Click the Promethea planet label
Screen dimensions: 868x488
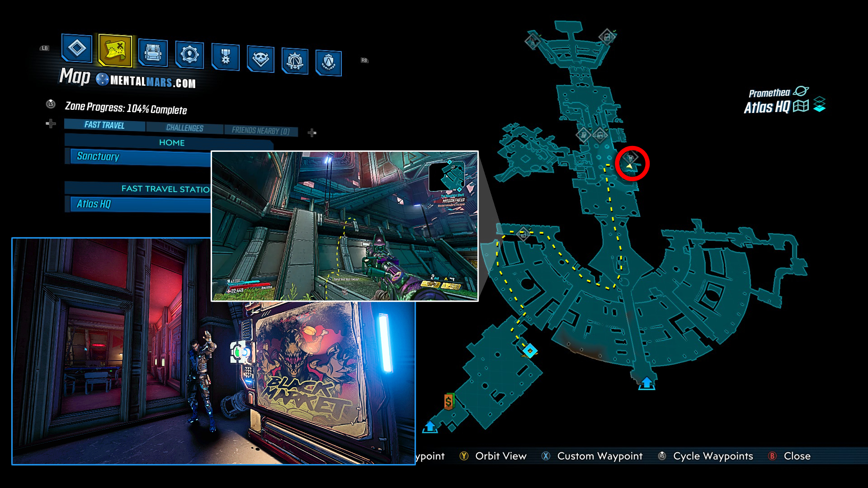tap(769, 93)
